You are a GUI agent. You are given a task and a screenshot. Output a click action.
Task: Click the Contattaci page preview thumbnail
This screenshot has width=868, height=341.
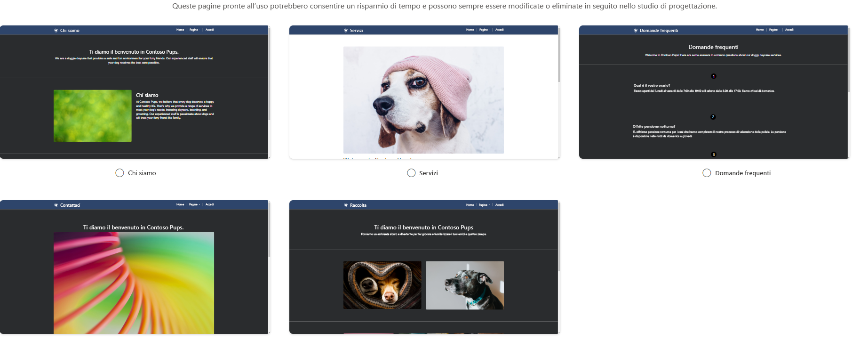(135, 267)
